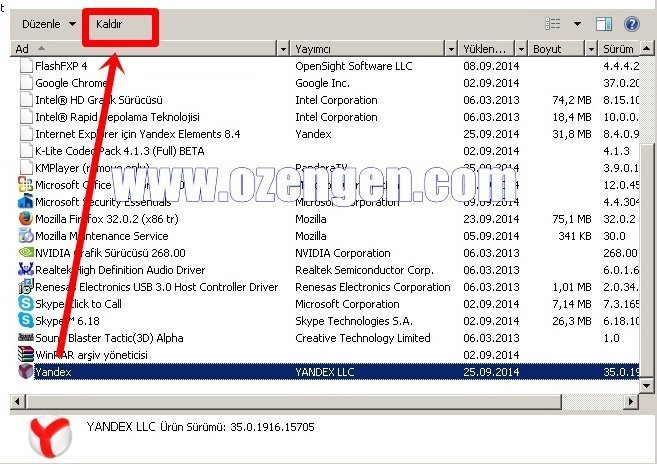Click the Intel Rapid Depolama Teknolojisi icon
Viewport: 657px width, 464px height.
coord(26,117)
